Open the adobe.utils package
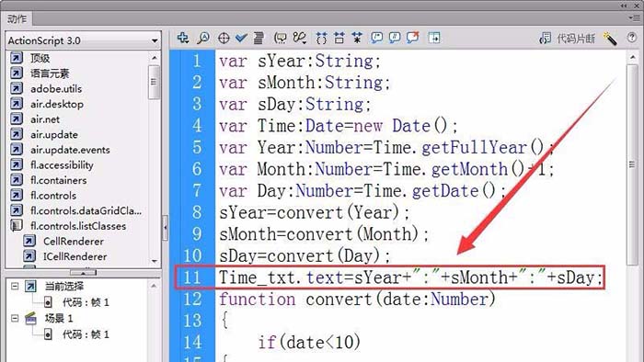The image size is (644, 362). (x=56, y=88)
